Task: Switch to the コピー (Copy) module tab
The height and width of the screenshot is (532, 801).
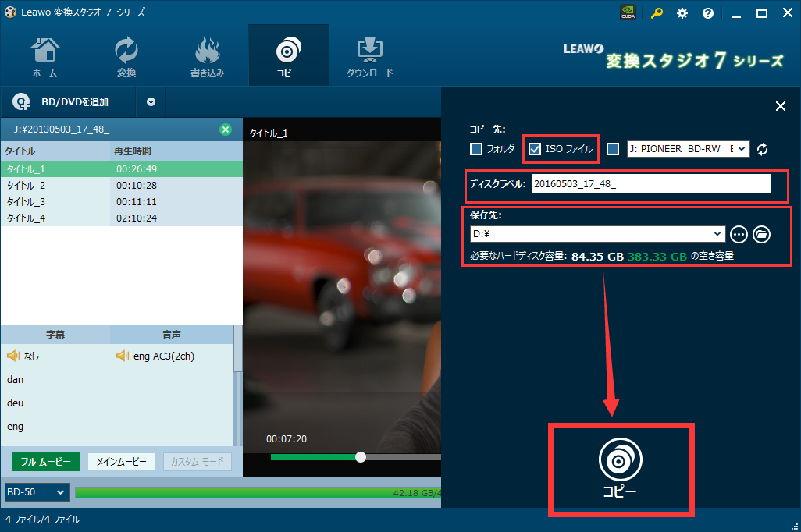Action: 288,55
